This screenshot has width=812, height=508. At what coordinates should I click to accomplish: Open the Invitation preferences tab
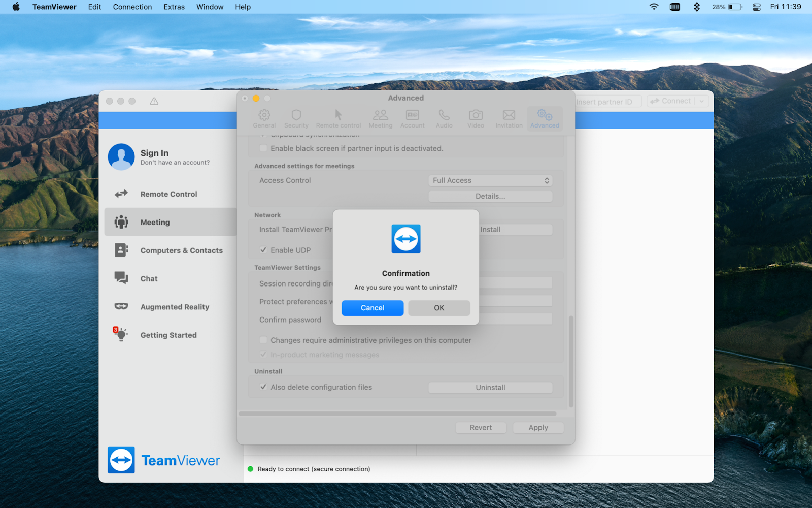tap(509, 119)
